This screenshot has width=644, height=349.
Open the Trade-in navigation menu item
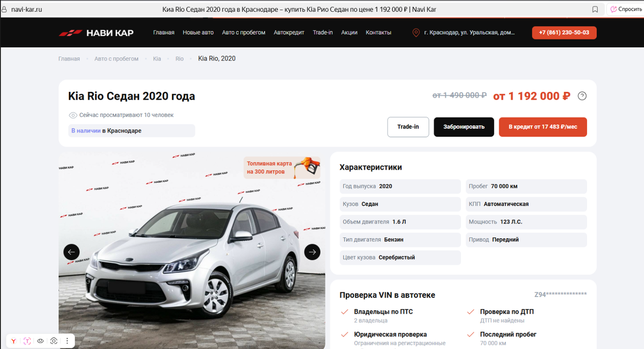click(323, 33)
